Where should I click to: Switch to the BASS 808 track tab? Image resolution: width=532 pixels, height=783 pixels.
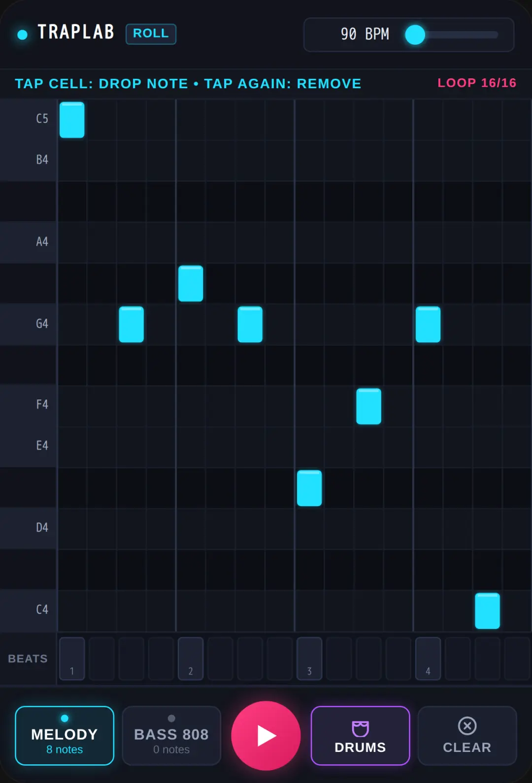171,736
